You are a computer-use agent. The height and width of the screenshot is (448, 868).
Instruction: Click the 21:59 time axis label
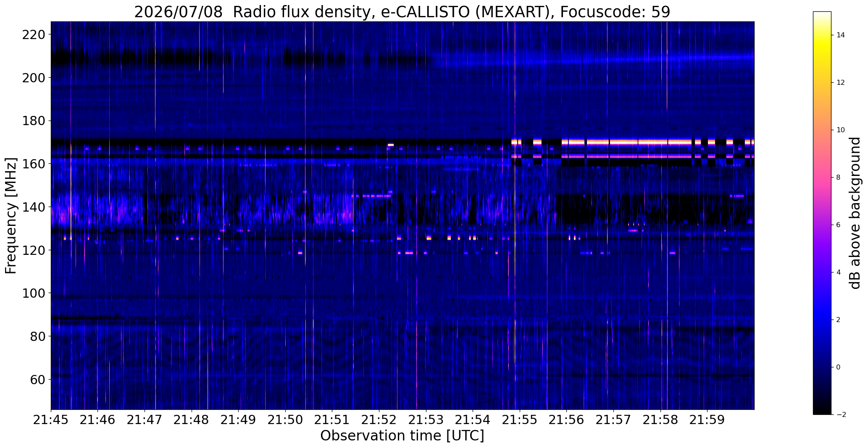pos(708,420)
